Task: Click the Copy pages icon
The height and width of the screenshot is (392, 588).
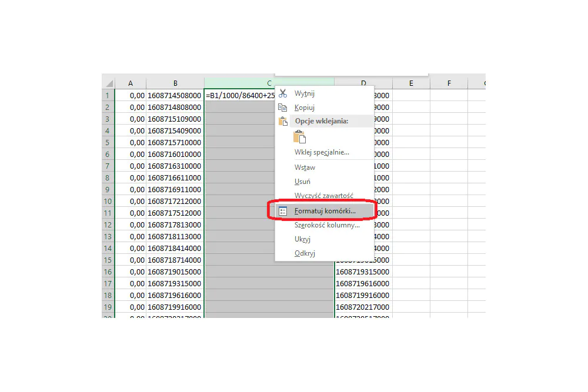Action: click(283, 108)
